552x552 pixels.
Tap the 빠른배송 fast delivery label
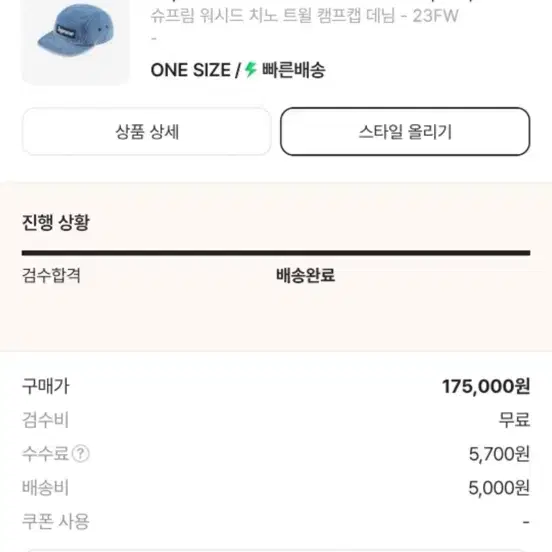click(294, 70)
